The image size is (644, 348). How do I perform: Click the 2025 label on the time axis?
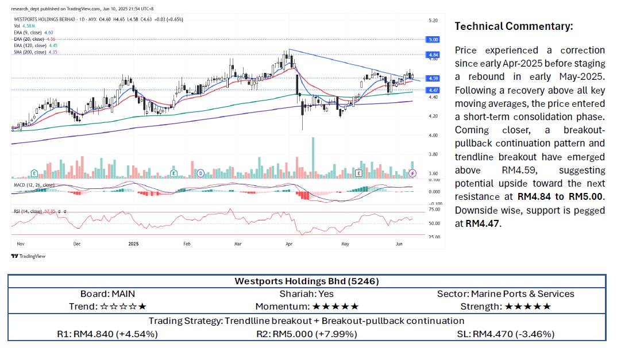point(133,243)
